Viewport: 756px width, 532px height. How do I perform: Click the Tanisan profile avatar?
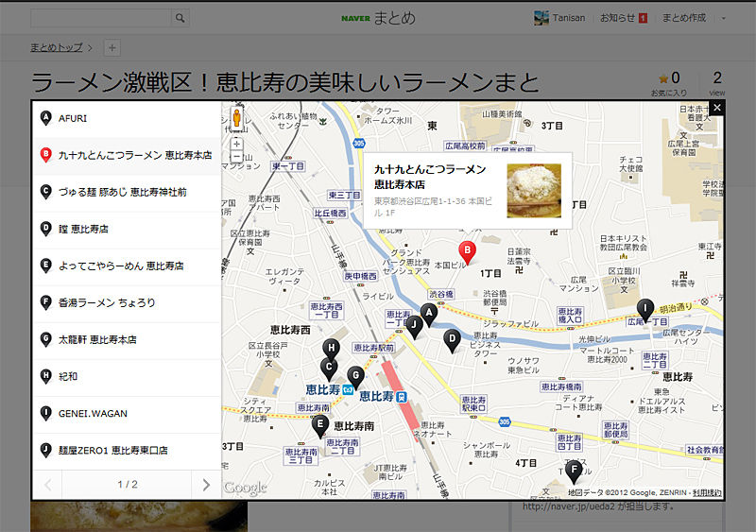[541, 18]
